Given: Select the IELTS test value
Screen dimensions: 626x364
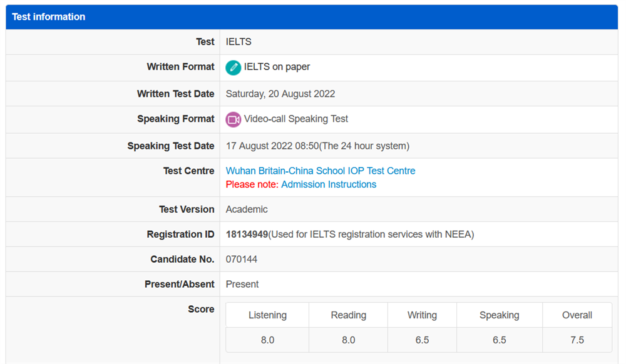Looking at the screenshot, I should (x=239, y=41).
